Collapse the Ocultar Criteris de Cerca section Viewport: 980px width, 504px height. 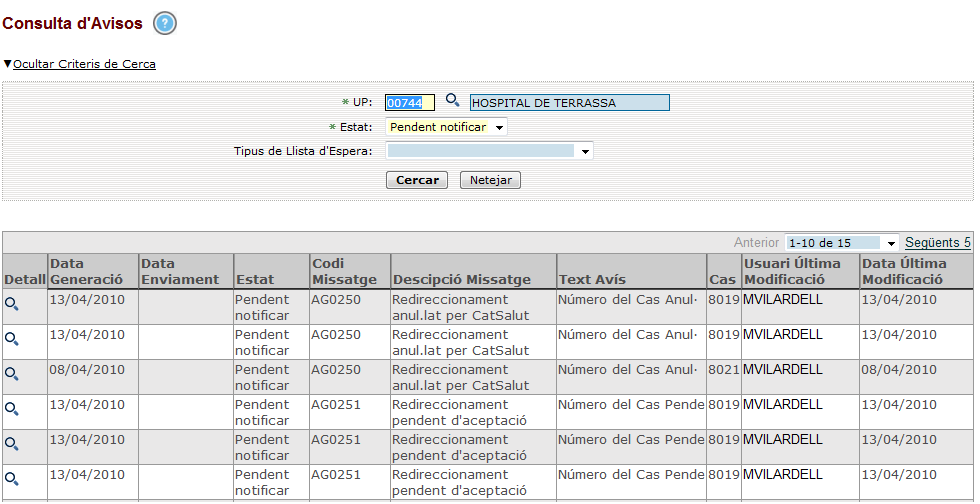point(84,64)
